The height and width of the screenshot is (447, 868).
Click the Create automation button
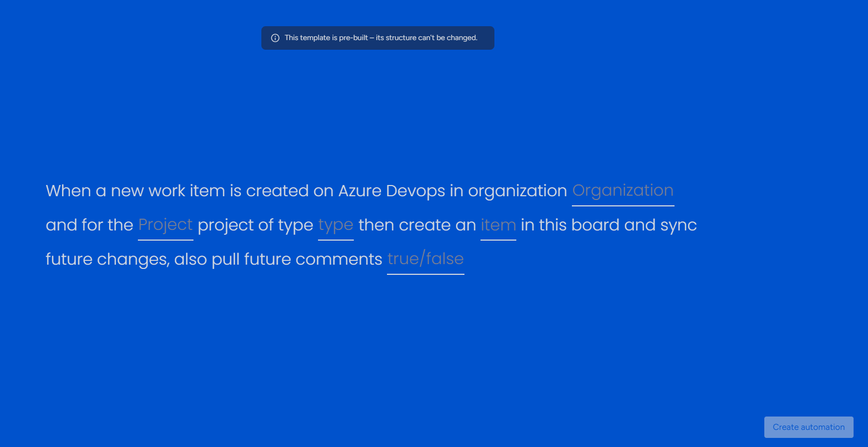pyautogui.click(x=809, y=427)
